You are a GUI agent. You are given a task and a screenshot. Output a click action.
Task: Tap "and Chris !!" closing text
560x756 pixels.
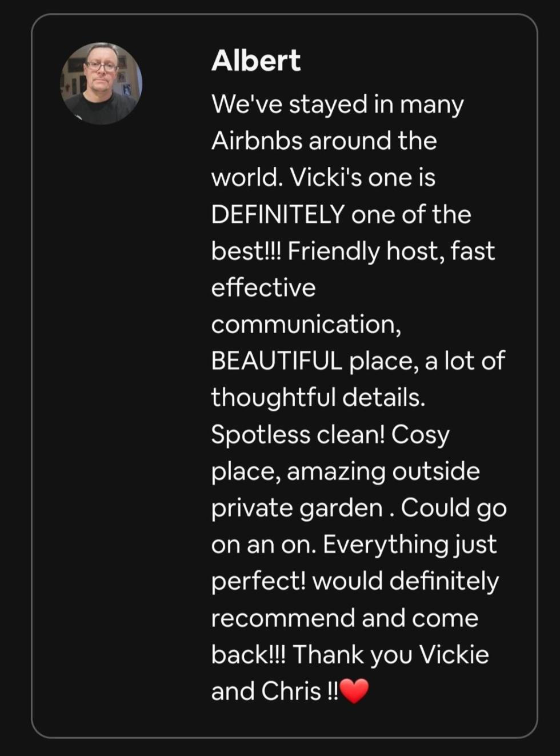tap(275, 691)
